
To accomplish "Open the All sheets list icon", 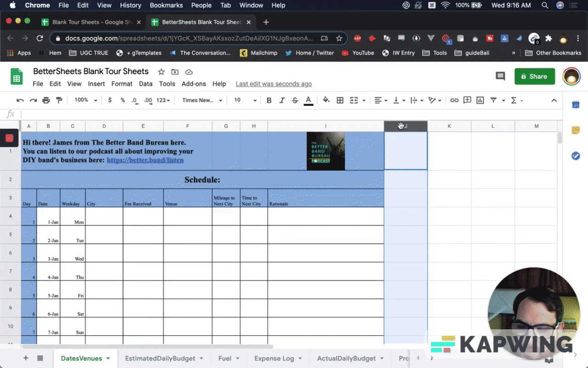I will [x=40, y=358].
